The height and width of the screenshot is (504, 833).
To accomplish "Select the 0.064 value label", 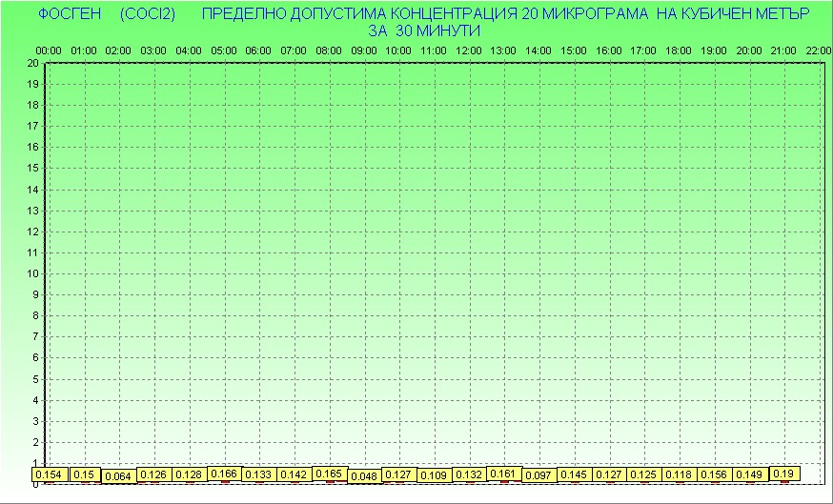I will (118, 476).
